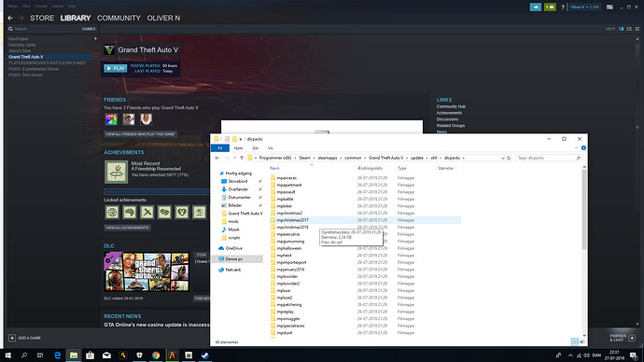
Task: Refresh the dlcpacks folder view
Action: (x=509, y=158)
